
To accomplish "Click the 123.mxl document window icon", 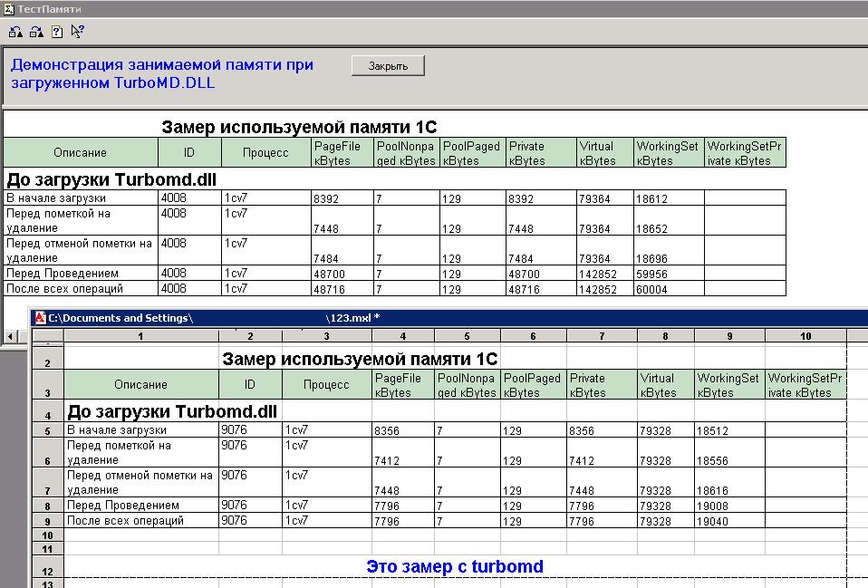I will 40,318.
